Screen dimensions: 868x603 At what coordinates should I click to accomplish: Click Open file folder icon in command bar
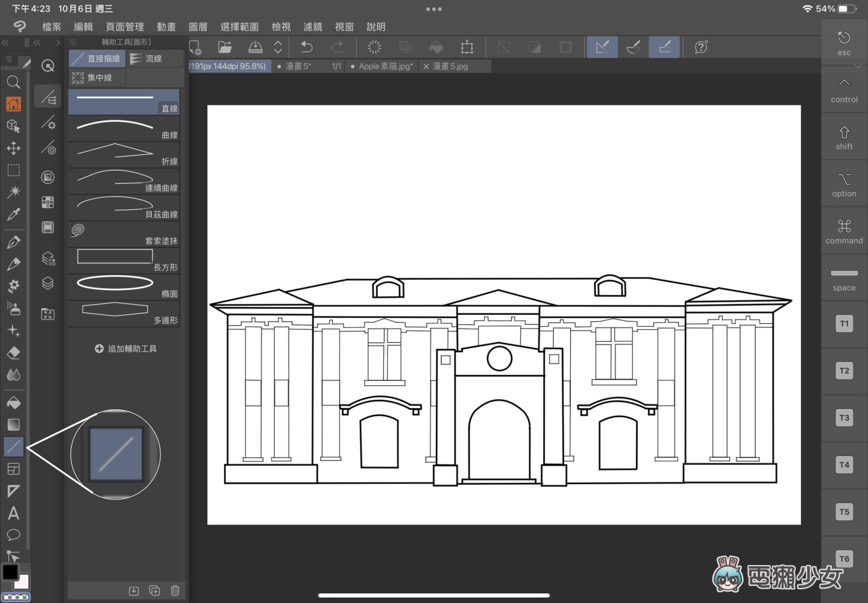(x=225, y=47)
